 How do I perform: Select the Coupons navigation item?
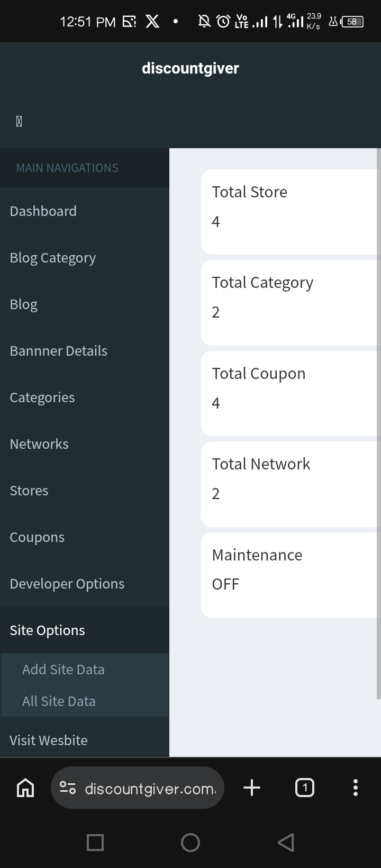[x=37, y=537]
